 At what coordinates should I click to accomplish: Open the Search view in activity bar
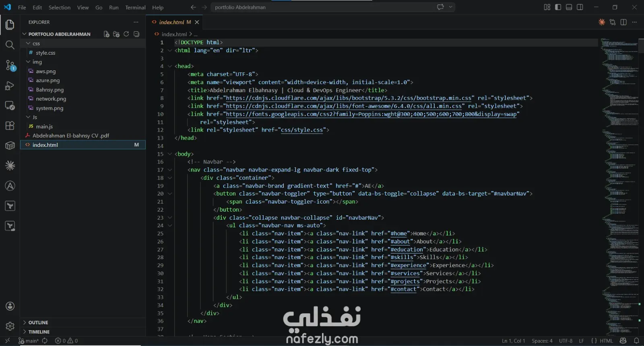tap(10, 45)
